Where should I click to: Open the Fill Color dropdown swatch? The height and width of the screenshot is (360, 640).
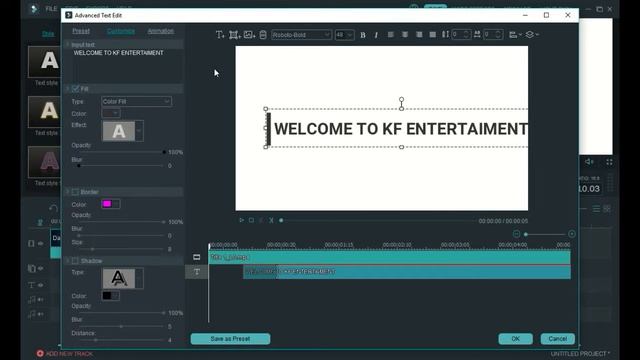click(x=111, y=113)
